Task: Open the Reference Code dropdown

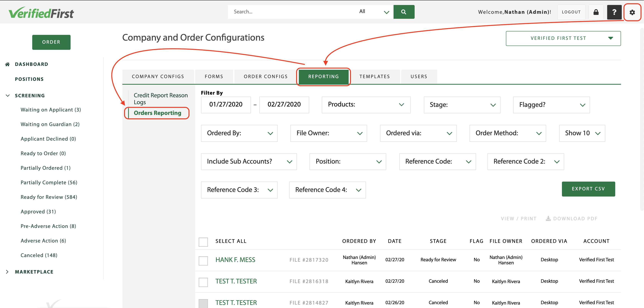Action: click(437, 162)
